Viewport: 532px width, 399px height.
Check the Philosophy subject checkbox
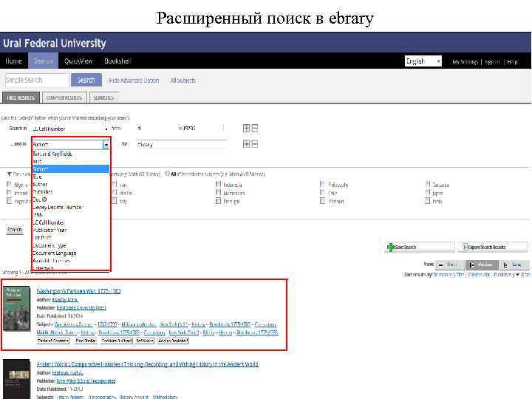[x=322, y=184]
